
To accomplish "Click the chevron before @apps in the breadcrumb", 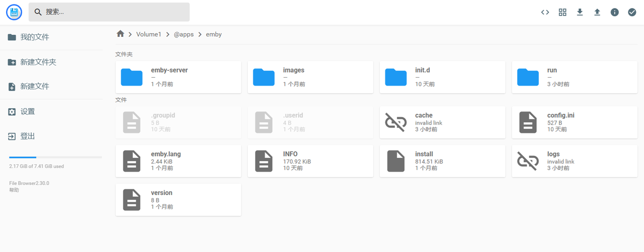I will pyautogui.click(x=168, y=34).
